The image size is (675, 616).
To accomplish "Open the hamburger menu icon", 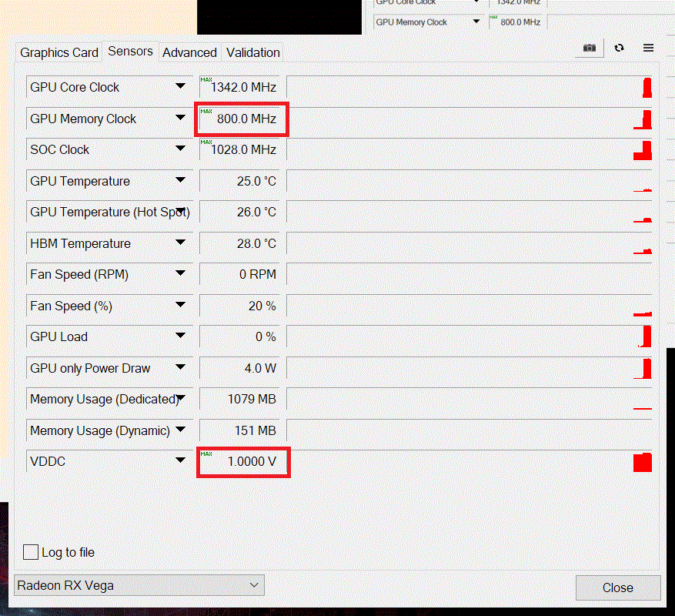I will (x=648, y=48).
